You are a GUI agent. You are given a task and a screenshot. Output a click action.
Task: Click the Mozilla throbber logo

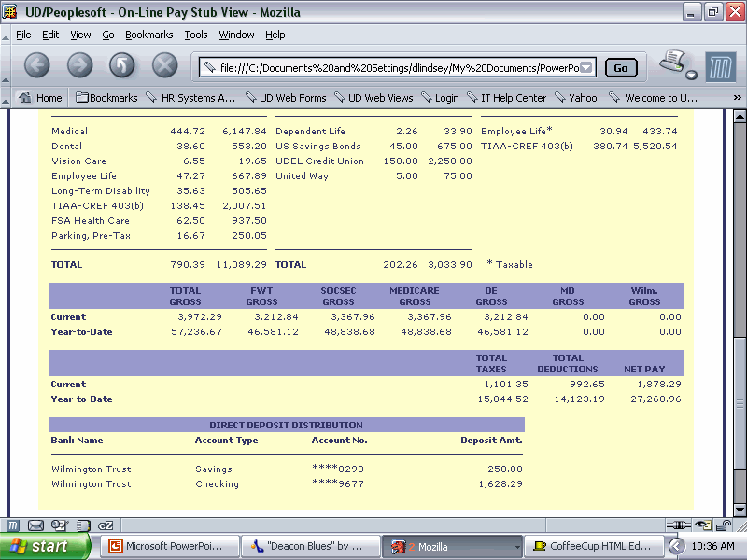[720, 67]
